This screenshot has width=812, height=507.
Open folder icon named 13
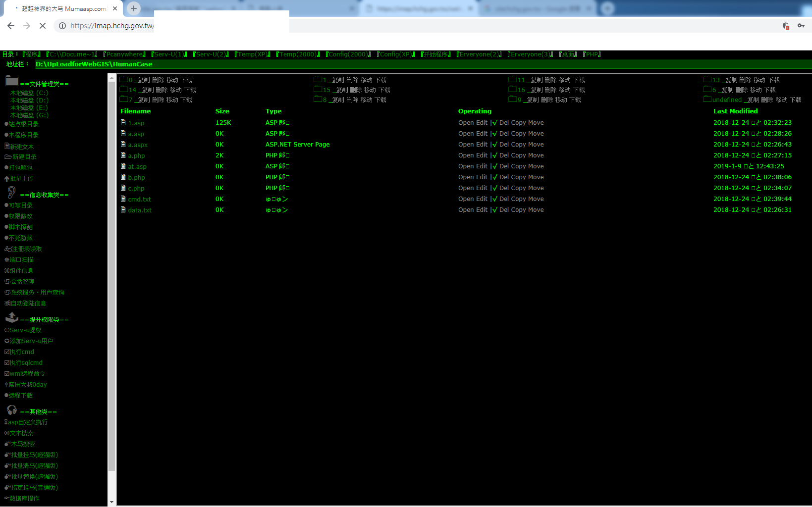coord(707,79)
